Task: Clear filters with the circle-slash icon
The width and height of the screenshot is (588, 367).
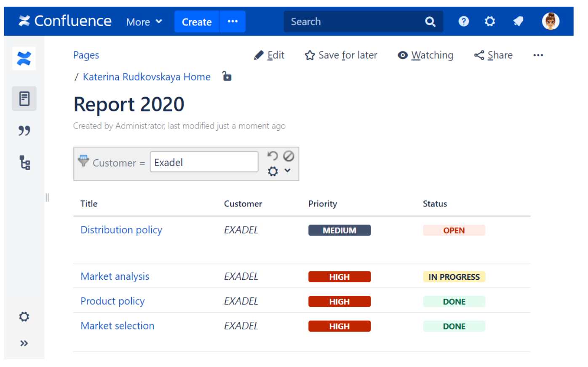Action: click(x=289, y=156)
